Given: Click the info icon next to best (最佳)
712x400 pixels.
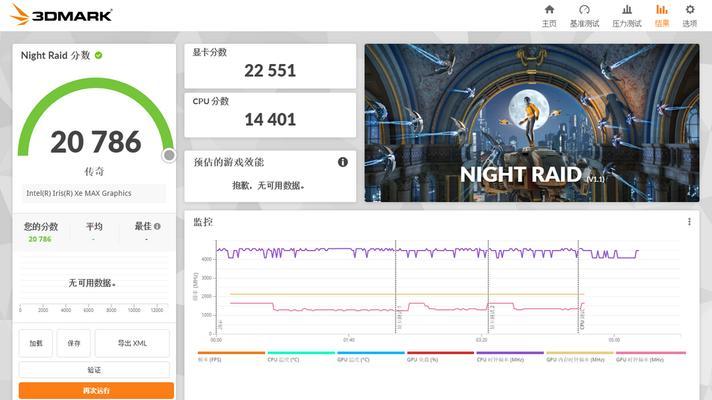Looking at the screenshot, I should pos(157,226).
